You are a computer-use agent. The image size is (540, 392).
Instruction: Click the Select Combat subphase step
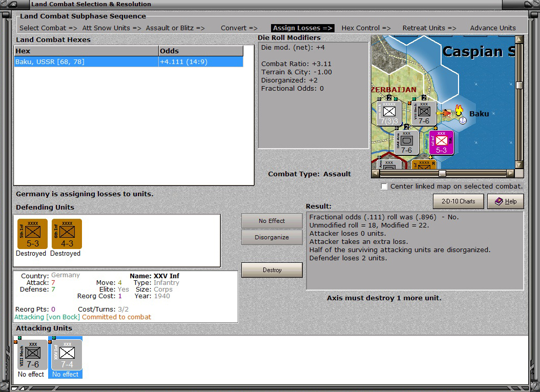pyautogui.click(x=48, y=28)
